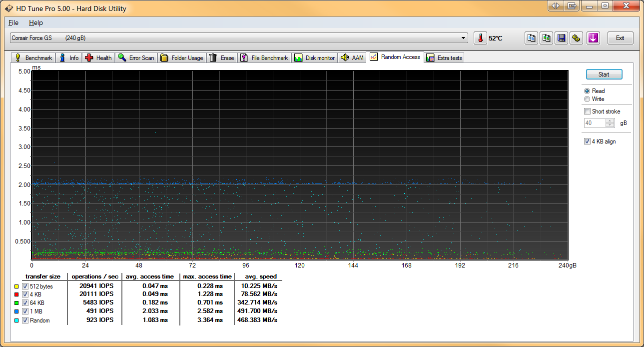Uncheck the 512 bytes transfer size
Viewport: 644px width, 347px height.
click(x=25, y=286)
